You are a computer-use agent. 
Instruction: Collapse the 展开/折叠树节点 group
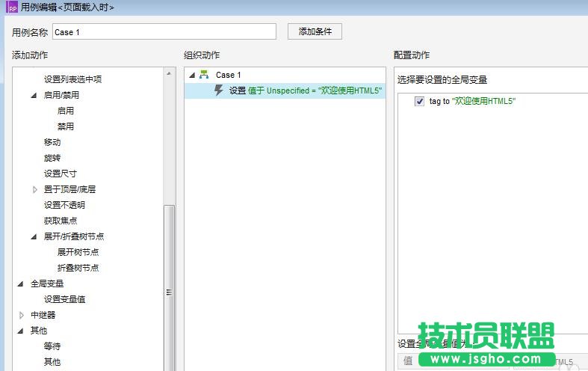tap(34, 236)
